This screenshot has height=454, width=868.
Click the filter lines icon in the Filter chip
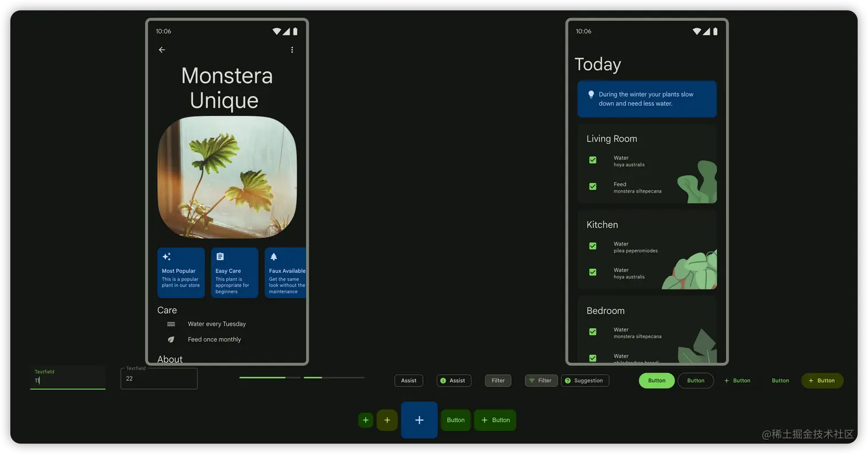pos(532,380)
